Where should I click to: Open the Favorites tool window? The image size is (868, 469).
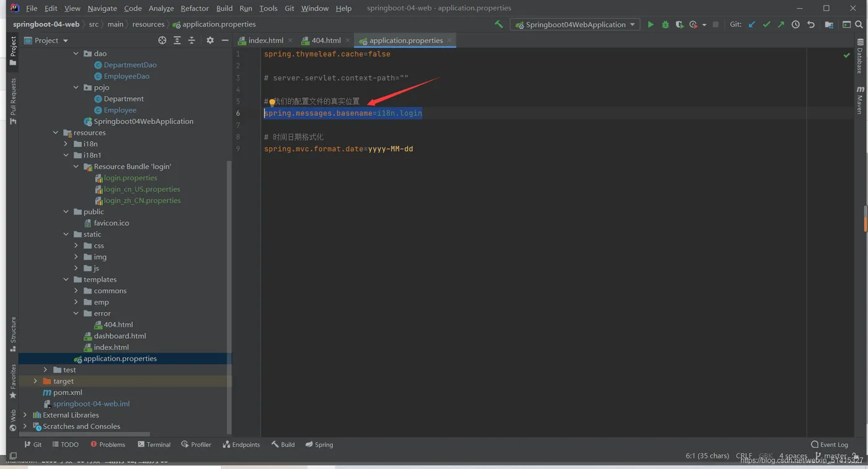pos(13,381)
